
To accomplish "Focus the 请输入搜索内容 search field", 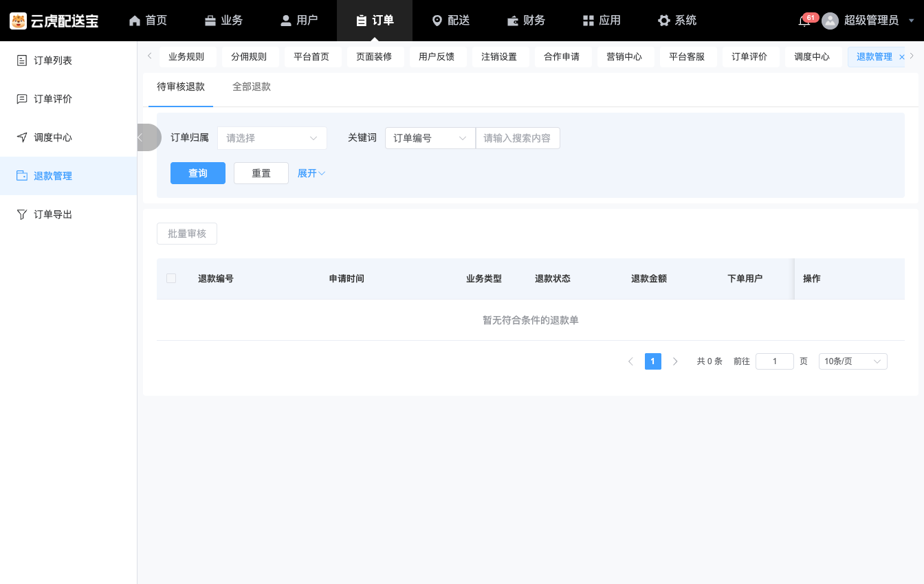I will click(x=518, y=138).
